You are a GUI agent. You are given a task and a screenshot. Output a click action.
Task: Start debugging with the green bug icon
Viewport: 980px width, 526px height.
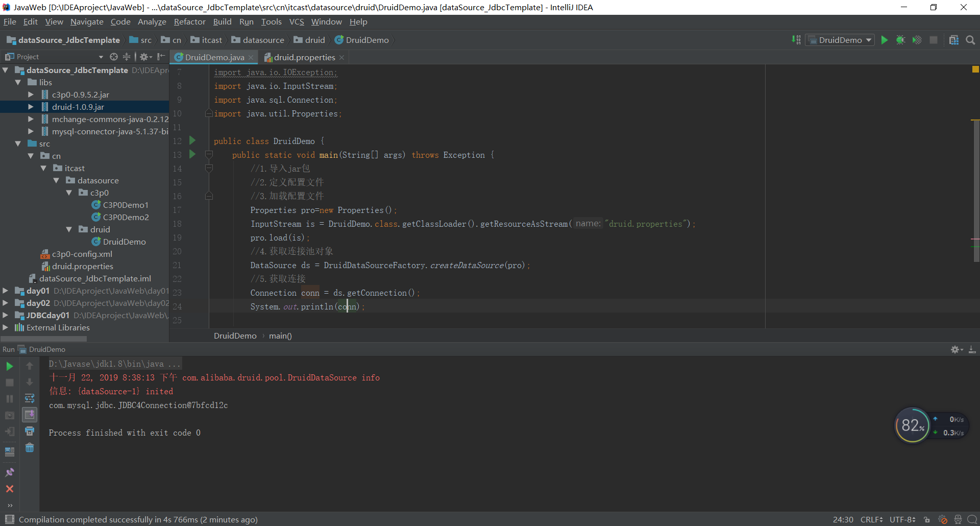[901, 40]
